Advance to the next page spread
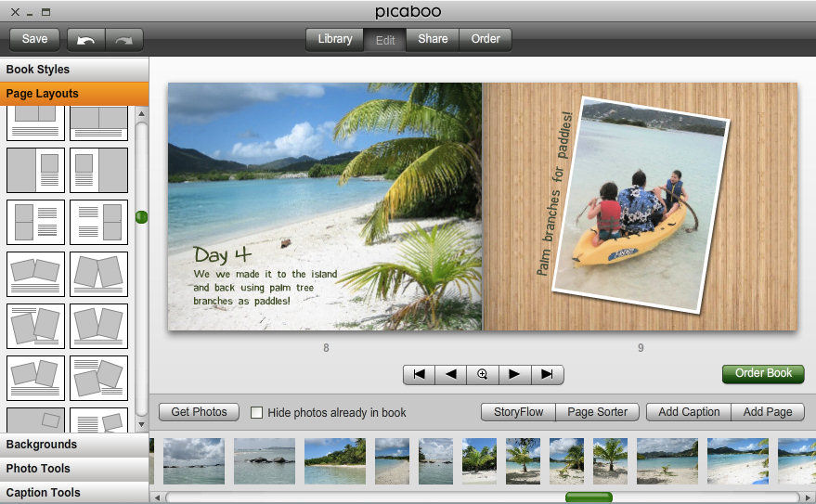 click(514, 374)
